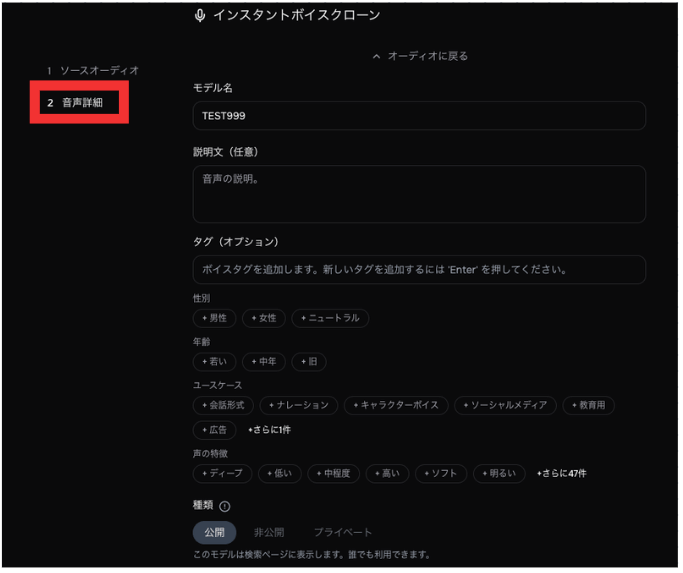This screenshot has width=683, height=573.
Task: Focus the 説明文 description text area
Action: pyautogui.click(x=418, y=194)
